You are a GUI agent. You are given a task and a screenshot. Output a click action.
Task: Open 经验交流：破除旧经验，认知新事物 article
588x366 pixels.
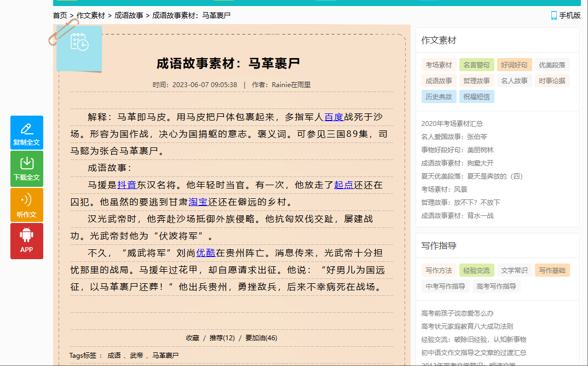(474, 339)
